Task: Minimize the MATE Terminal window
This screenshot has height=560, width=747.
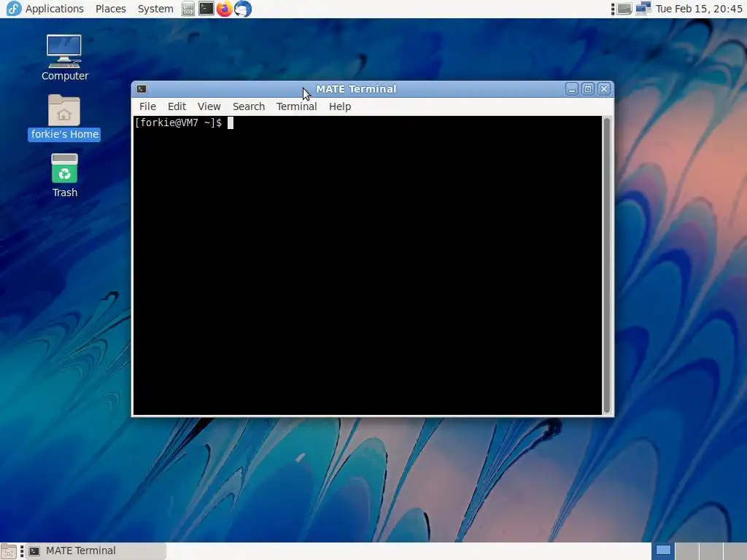Action: click(x=572, y=89)
